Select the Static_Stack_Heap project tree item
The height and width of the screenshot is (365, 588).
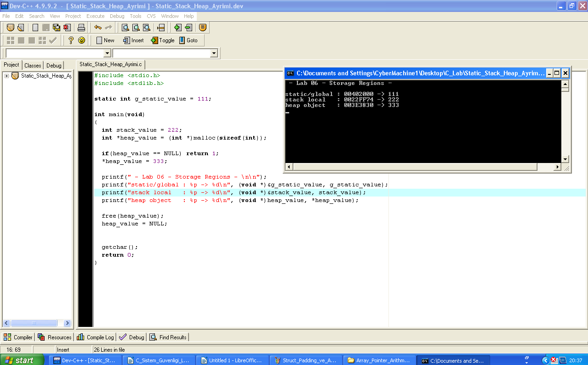46,76
